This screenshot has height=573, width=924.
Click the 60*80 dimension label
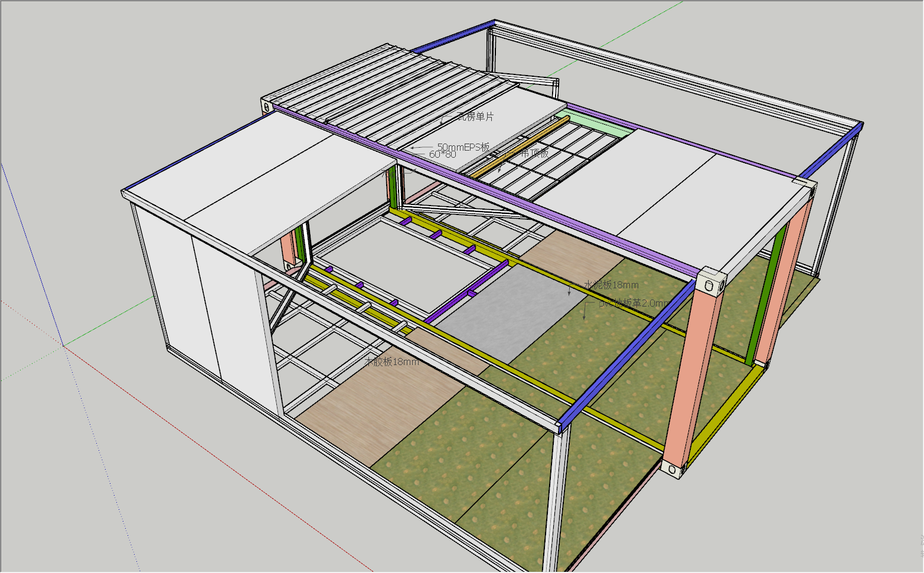(x=442, y=155)
